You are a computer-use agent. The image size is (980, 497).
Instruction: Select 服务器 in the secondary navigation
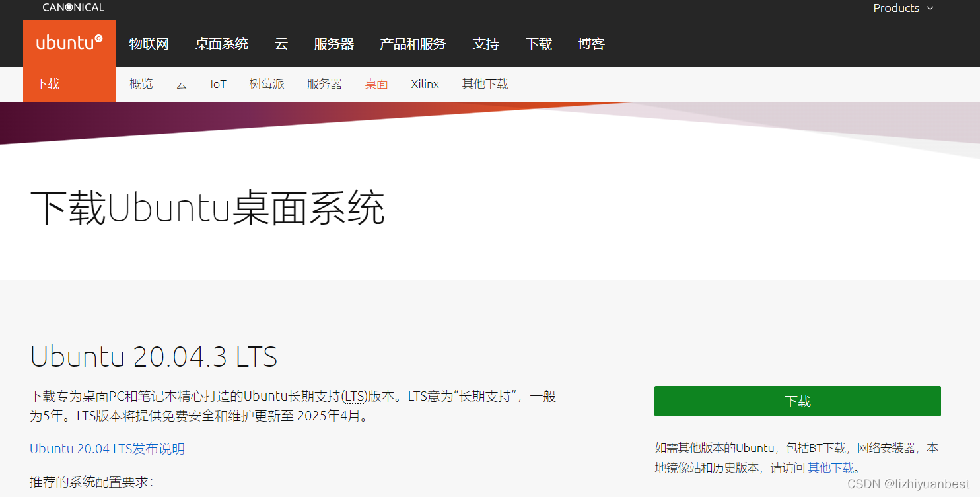[325, 84]
